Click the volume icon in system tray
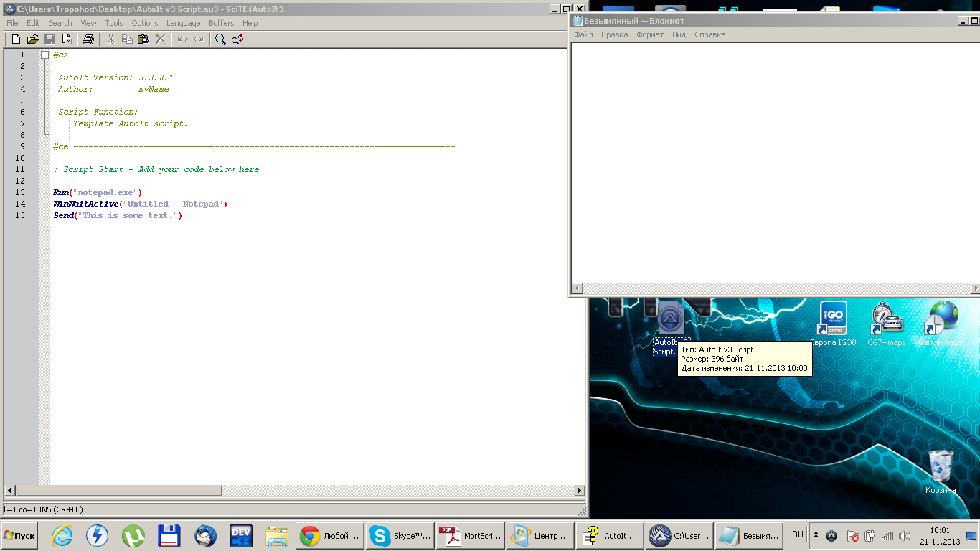Image resolution: width=980 pixels, height=551 pixels. tap(904, 536)
